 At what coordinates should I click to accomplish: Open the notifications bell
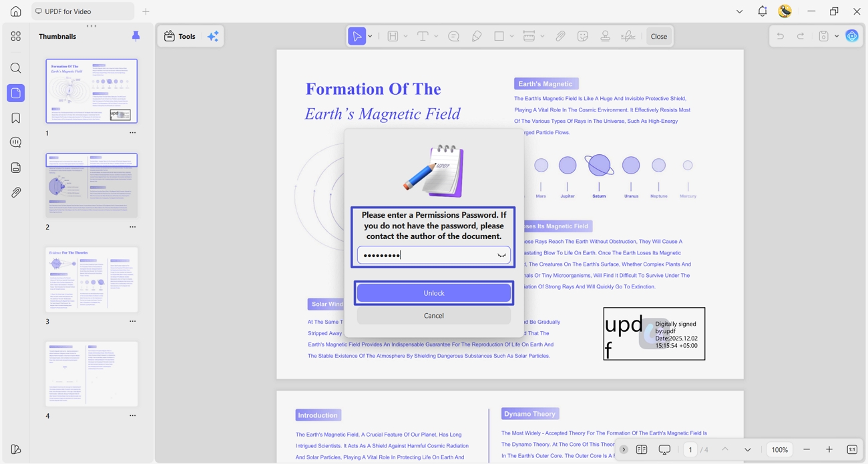coord(763,11)
